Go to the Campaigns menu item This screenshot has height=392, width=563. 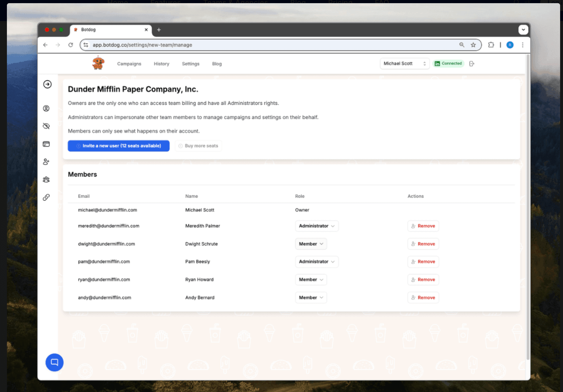129,64
